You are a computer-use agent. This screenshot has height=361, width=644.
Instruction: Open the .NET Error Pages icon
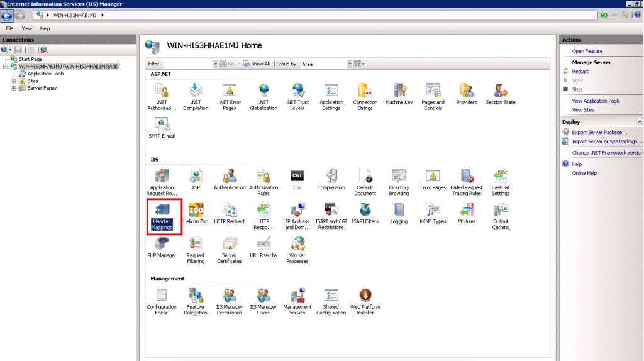tap(229, 97)
